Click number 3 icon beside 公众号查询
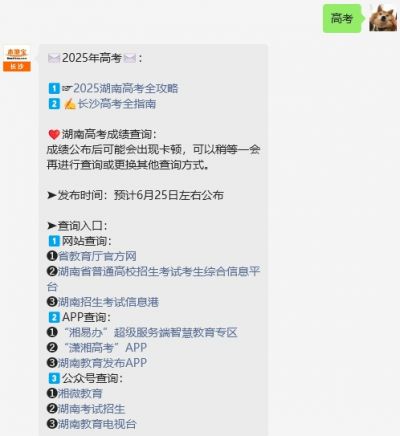 point(54,378)
